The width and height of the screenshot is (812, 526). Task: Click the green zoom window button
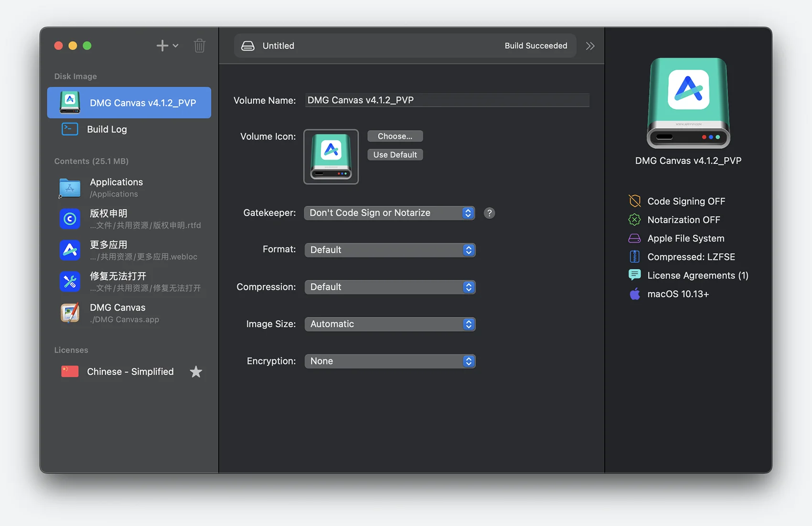[87, 46]
